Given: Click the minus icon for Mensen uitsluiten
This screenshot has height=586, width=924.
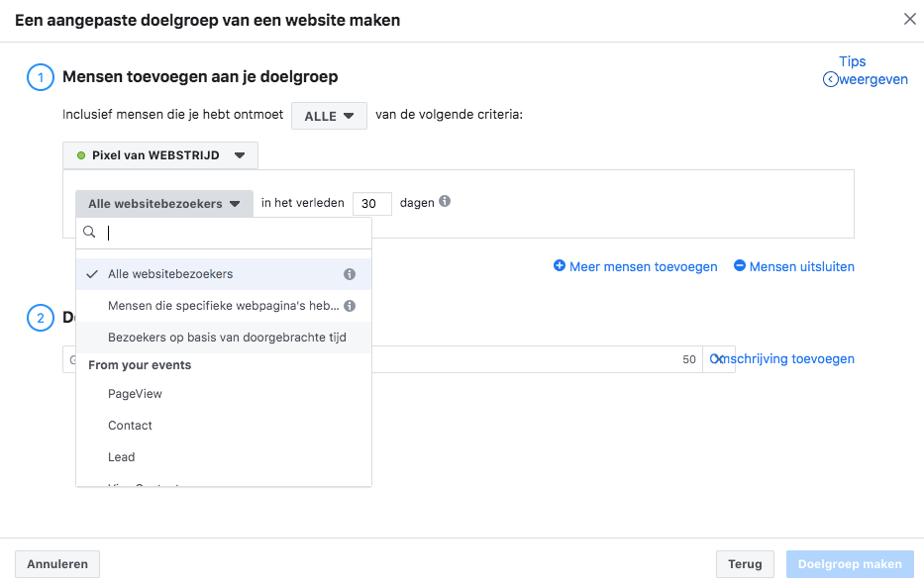Looking at the screenshot, I should click(740, 266).
